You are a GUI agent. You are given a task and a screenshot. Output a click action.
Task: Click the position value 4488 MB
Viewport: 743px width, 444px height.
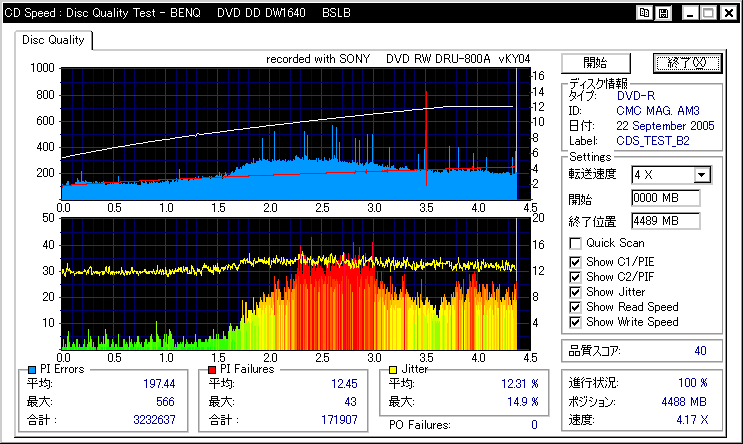point(684,402)
